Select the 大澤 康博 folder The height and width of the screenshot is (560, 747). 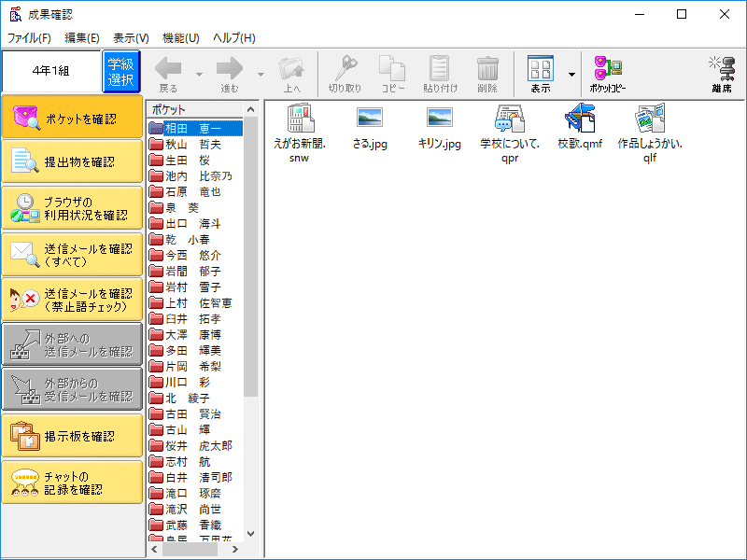click(x=185, y=335)
